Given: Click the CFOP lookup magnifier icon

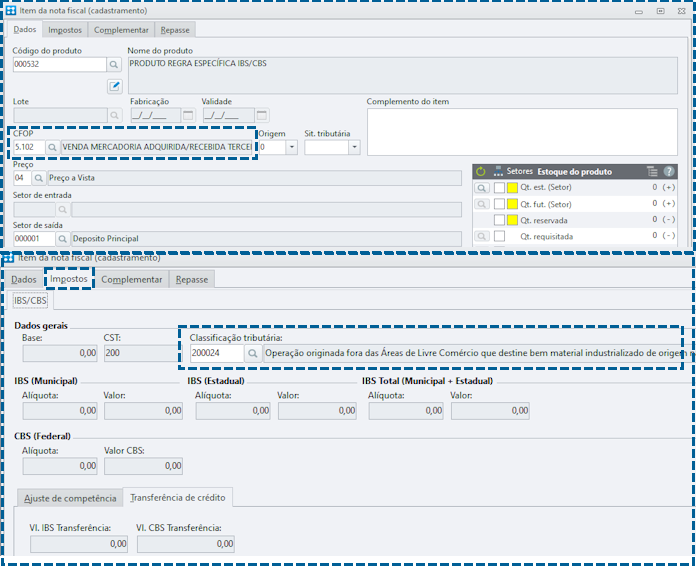Looking at the screenshot, I should [x=52, y=147].
